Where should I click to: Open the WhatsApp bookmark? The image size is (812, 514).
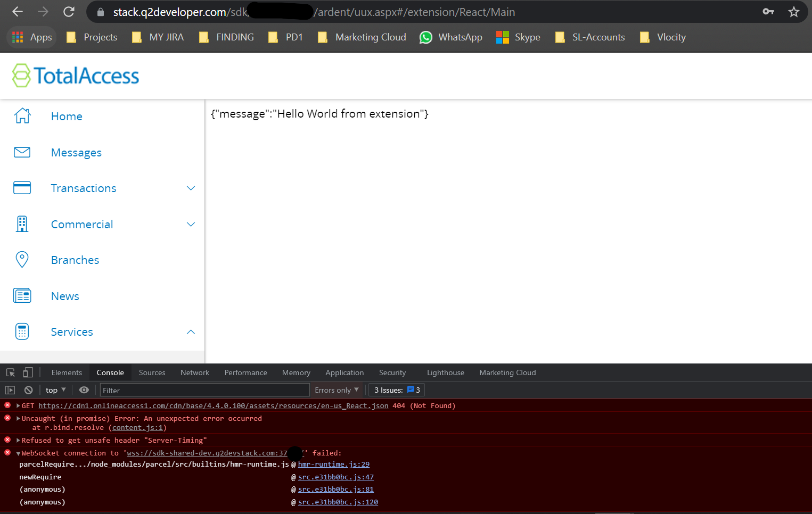pos(451,37)
